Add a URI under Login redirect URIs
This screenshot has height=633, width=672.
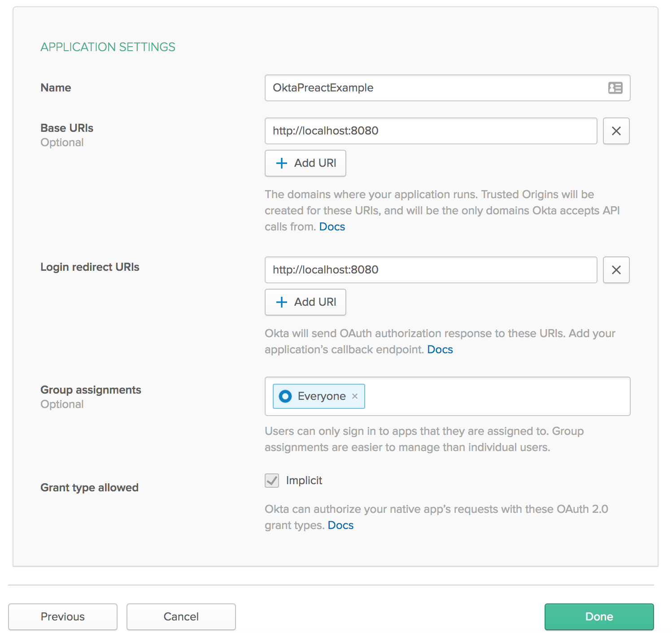[305, 302]
